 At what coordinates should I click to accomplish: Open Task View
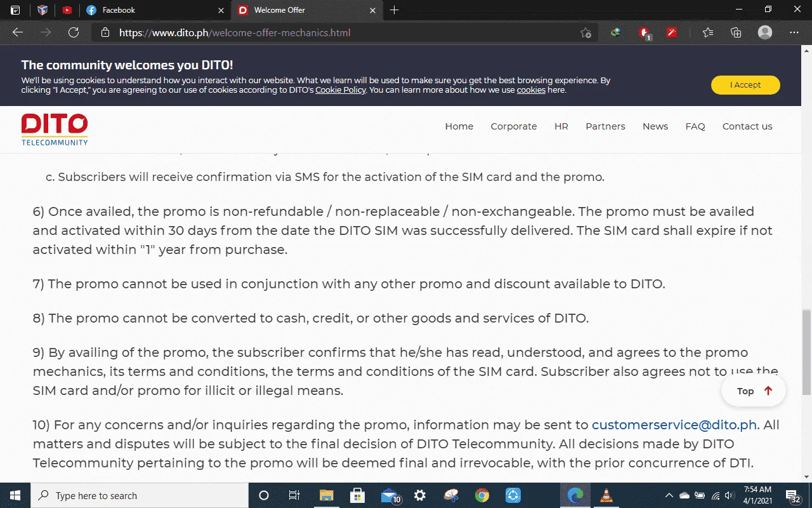(294, 495)
